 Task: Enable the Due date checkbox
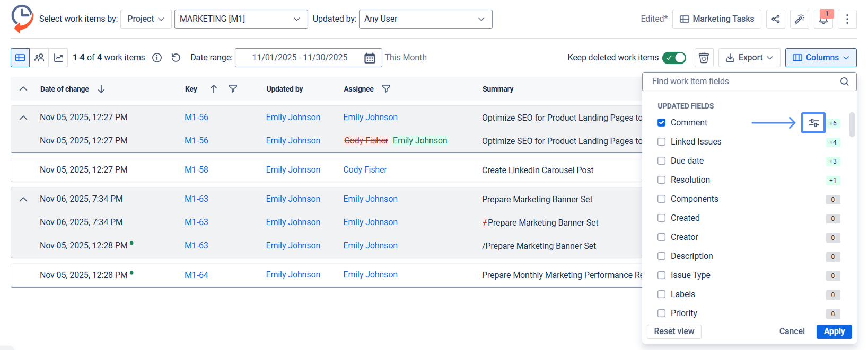click(661, 161)
